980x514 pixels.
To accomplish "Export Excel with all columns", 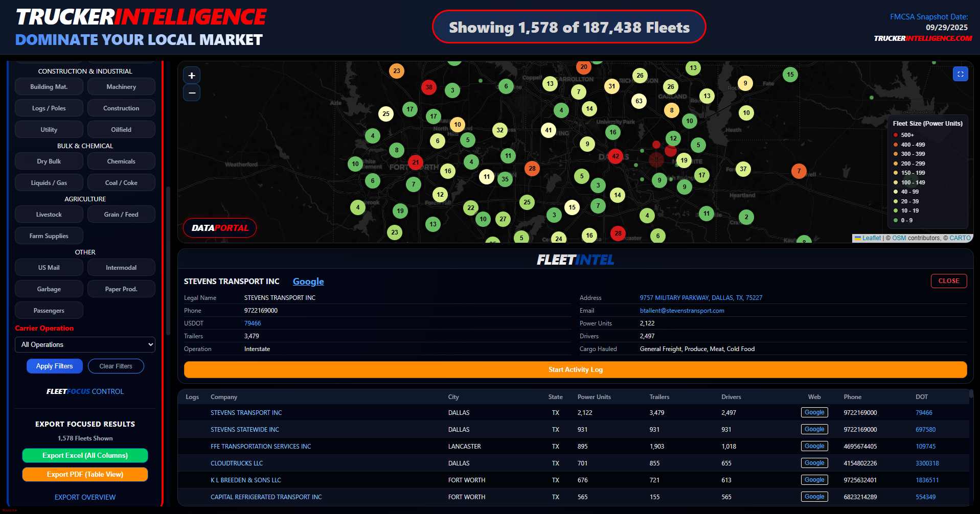I will tap(85, 455).
